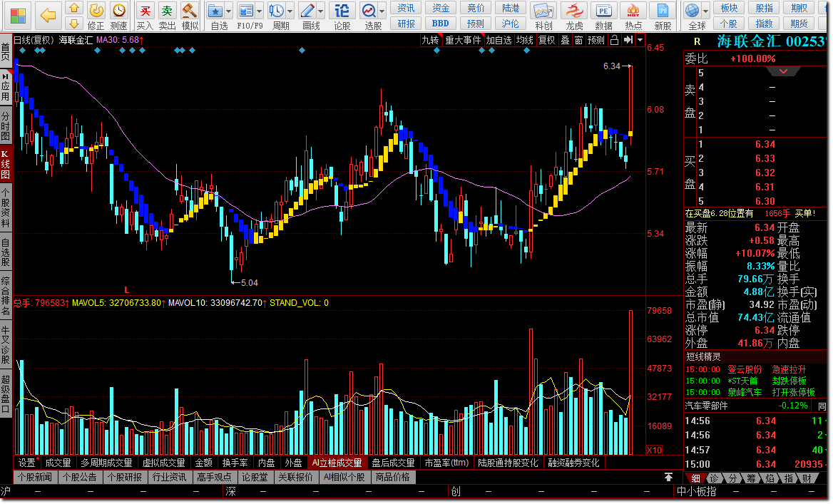The width and height of the screenshot is (833, 504).
Task: Collapse the sell order red chevron
Action: [x=783, y=71]
